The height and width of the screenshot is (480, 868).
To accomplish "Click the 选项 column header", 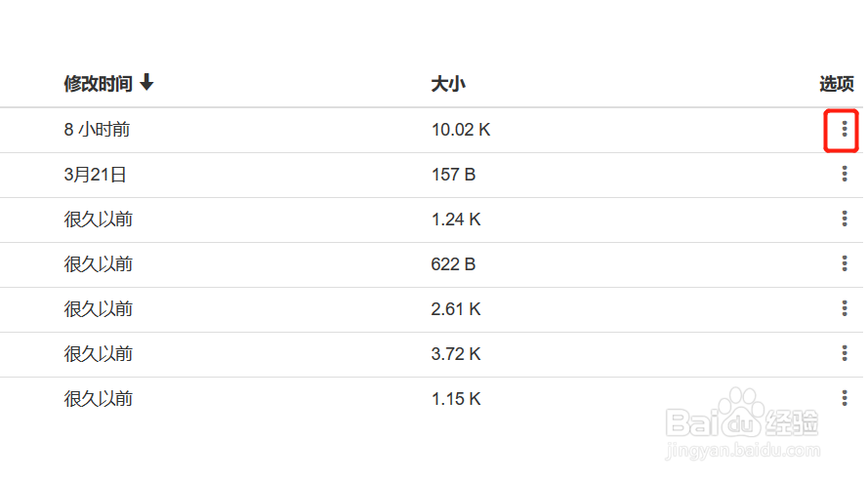I will coord(837,84).
